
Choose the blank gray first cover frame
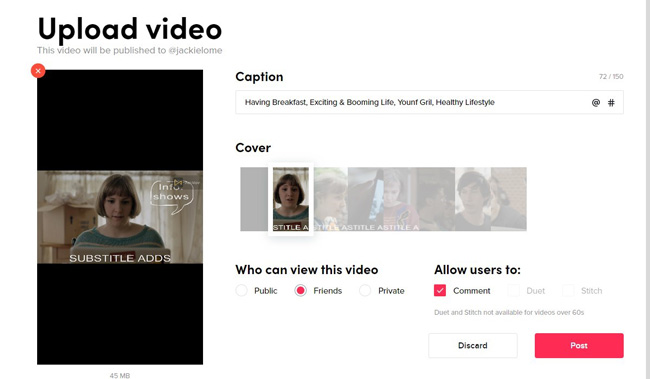click(x=254, y=199)
